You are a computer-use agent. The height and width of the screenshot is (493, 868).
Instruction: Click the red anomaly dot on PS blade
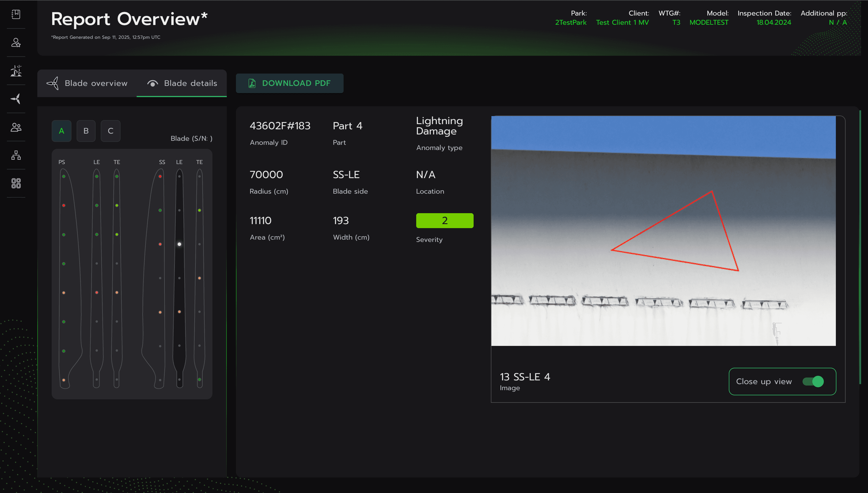(x=64, y=205)
